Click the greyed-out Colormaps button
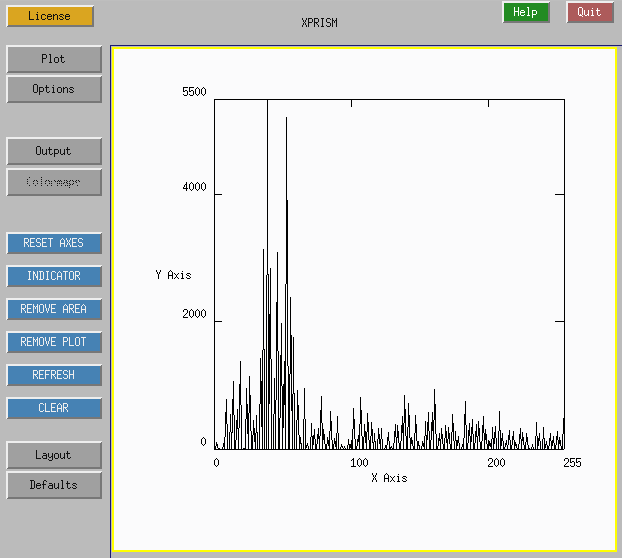622x558 pixels. coord(54,182)
